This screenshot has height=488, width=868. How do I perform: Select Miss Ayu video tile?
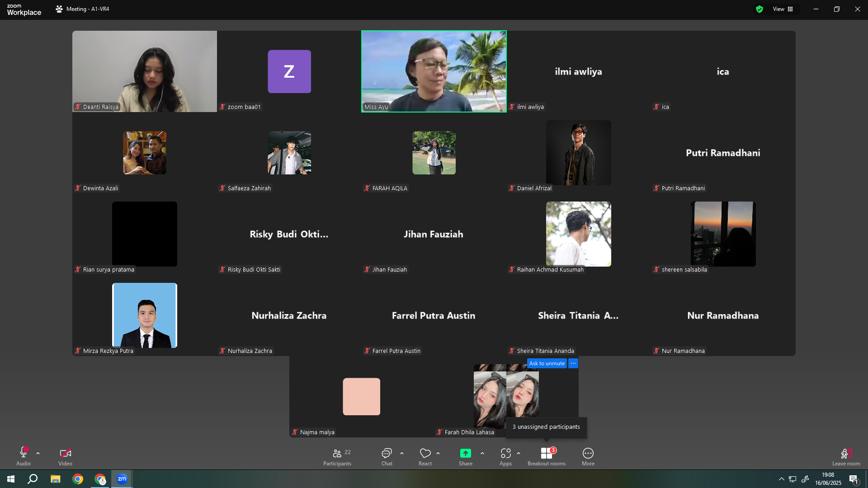pos(434,71)
